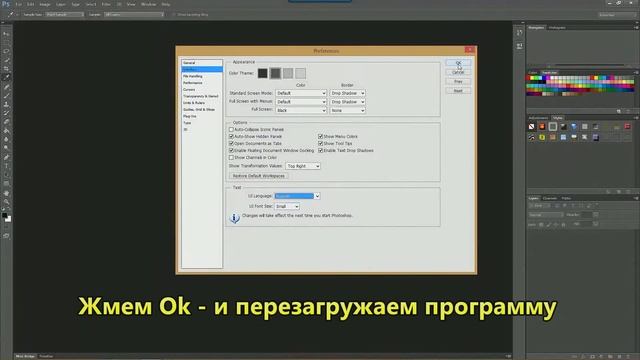Select the Healing Brush tool
This screenshot has width=640, height=360.
[x=6, y=87]
